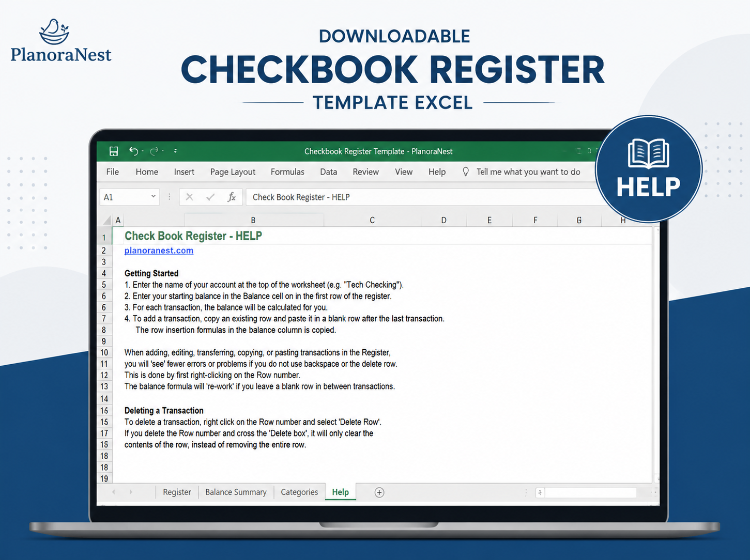The height and width of the screenshot is (560, 750).
Task: Select column G header
Action: (x=579, y=221)
